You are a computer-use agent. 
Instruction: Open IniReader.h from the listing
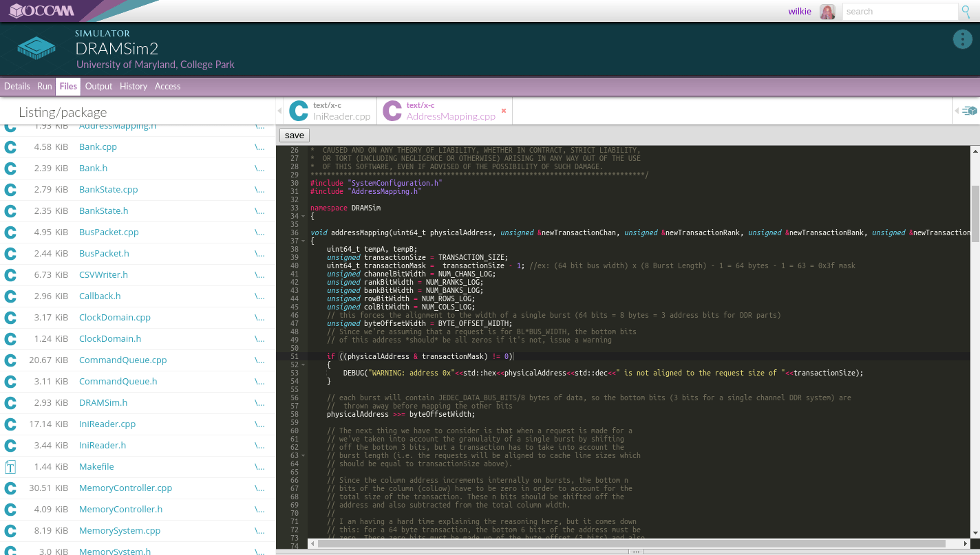click(103, 445)
